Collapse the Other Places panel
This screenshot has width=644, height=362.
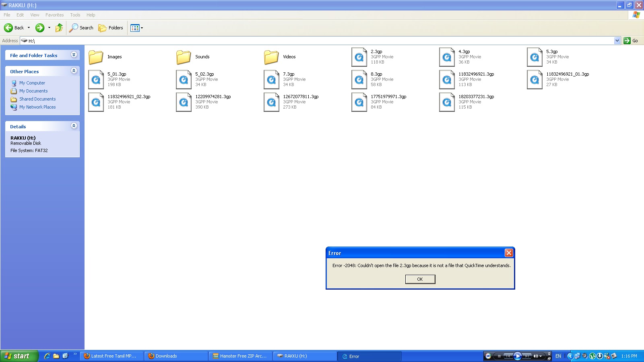tap(74, 71)
